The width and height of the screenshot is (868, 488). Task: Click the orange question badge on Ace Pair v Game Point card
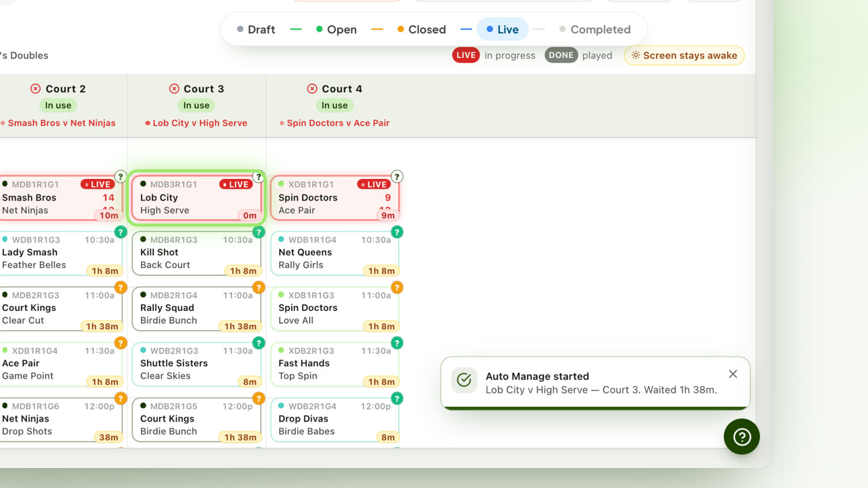click(x=121, y=343)
